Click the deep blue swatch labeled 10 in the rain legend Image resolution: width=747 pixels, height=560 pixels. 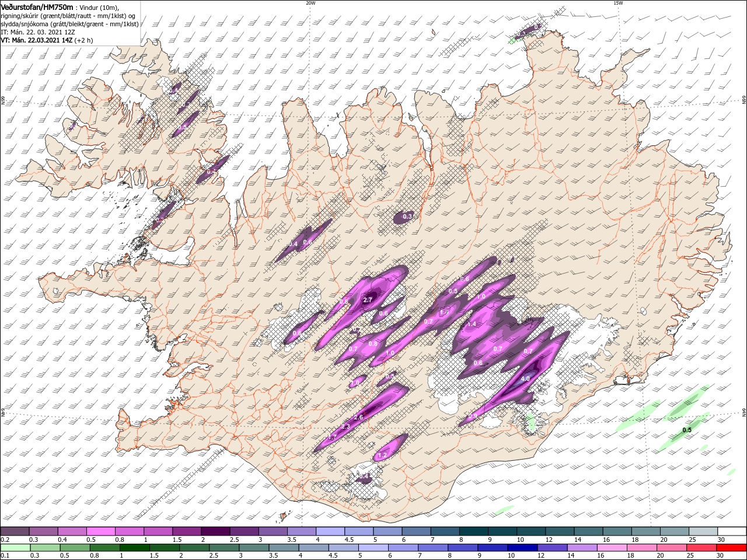[x=522, y=548]
